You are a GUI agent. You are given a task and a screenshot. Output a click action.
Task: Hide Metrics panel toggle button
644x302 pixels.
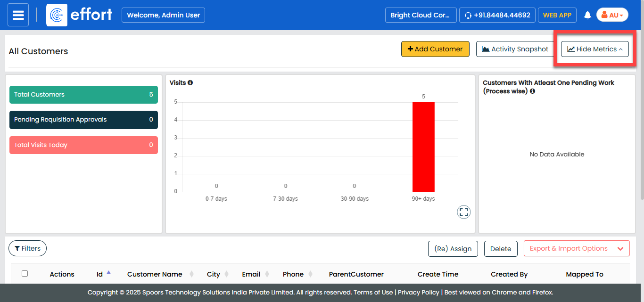pos(594,49)
